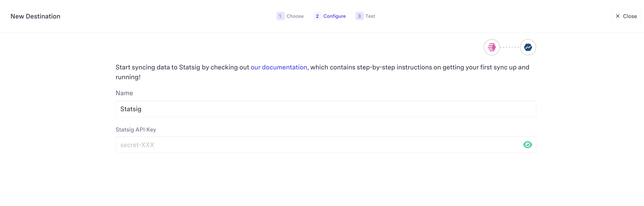The image size is (644, 206).
Task: Click the blue Statsig hexagon logo
Action: 528,47
